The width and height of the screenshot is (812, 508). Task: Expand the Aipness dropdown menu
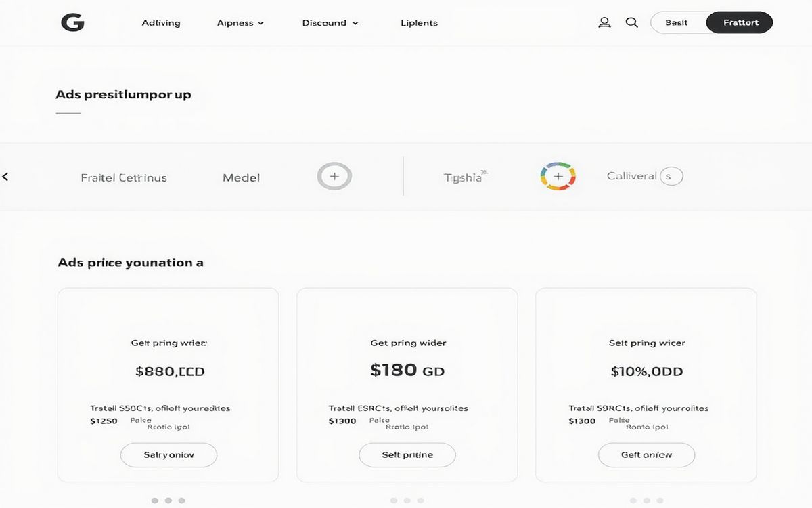[240, 23]
